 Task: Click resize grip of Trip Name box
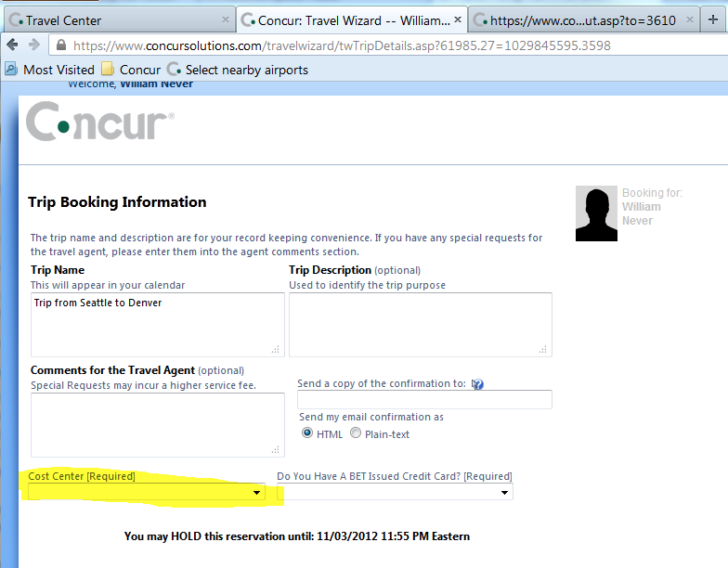click(276, 349)
